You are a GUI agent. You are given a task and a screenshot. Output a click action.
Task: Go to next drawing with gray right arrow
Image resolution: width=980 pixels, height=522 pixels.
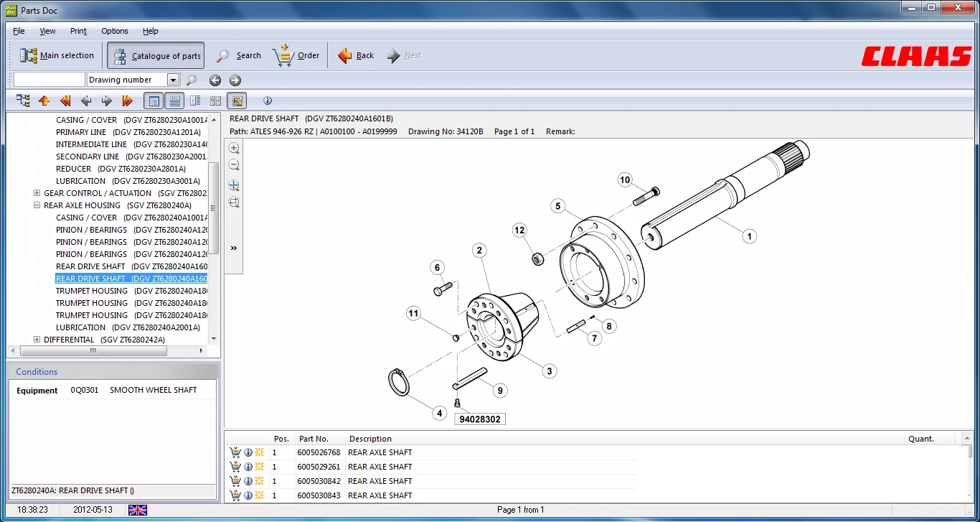click(107, 101)
